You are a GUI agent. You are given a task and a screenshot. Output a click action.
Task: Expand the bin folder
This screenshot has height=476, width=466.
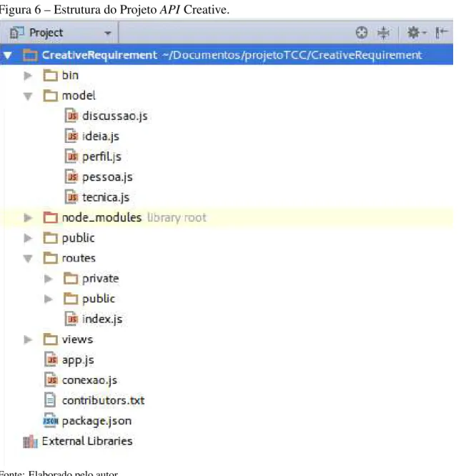click(28, 75)
